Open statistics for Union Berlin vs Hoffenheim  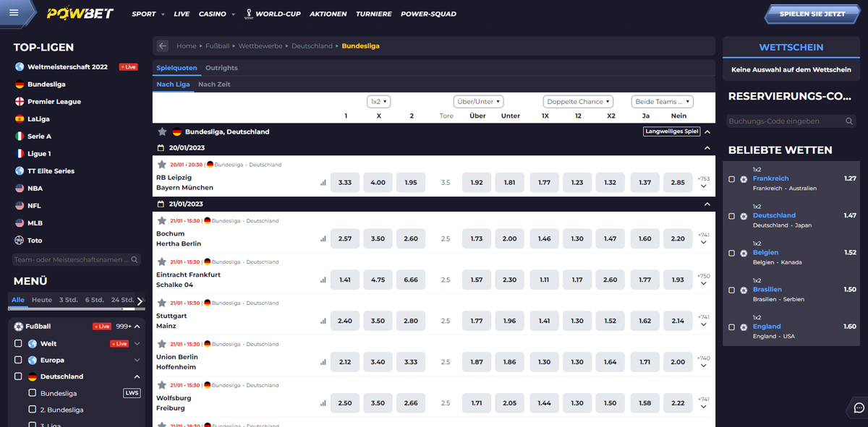323,363
